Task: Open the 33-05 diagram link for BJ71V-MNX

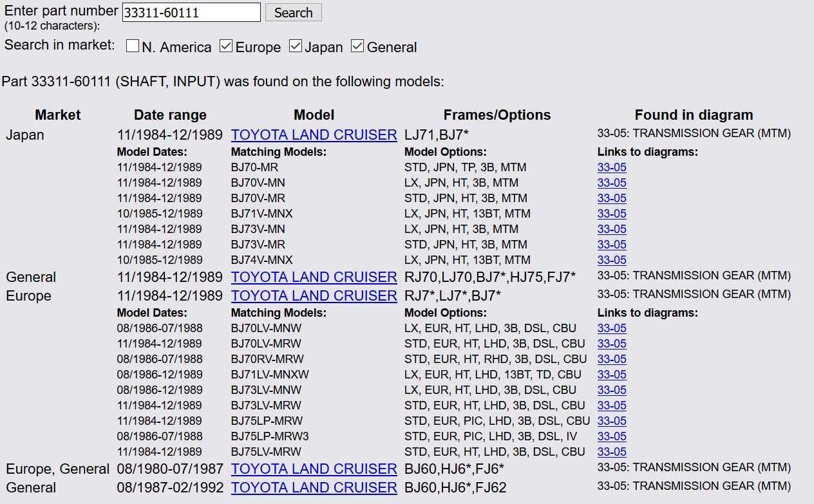Action: 612,214
